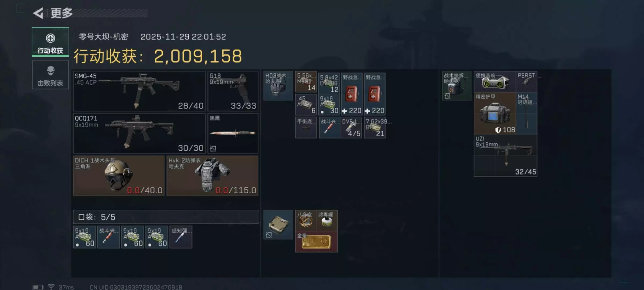
Task: Select the 黑鹰 knife icon
Action: 233,133
